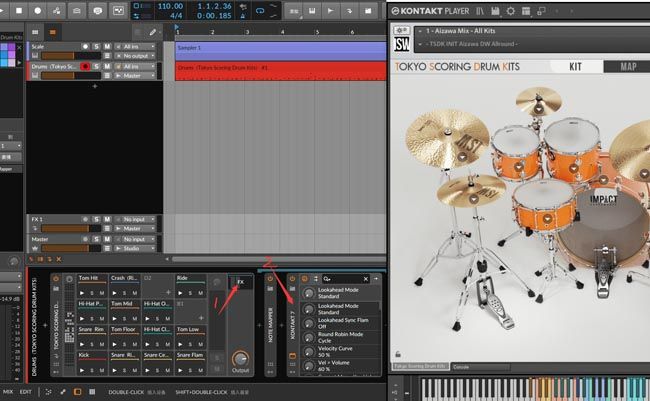Open instrument options wrench above ISW logo
This screenshot has height=401, width=650.
tap(402, 31)
